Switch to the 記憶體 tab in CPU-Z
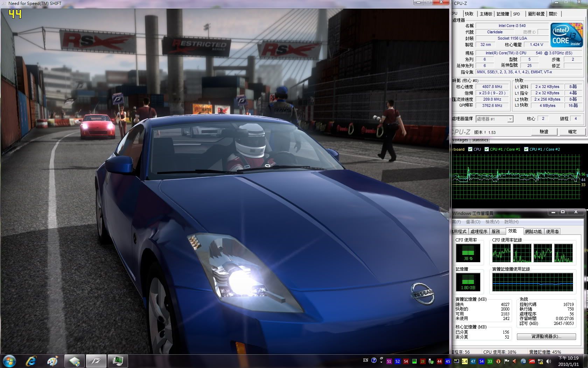 click(x=503, y=14)
